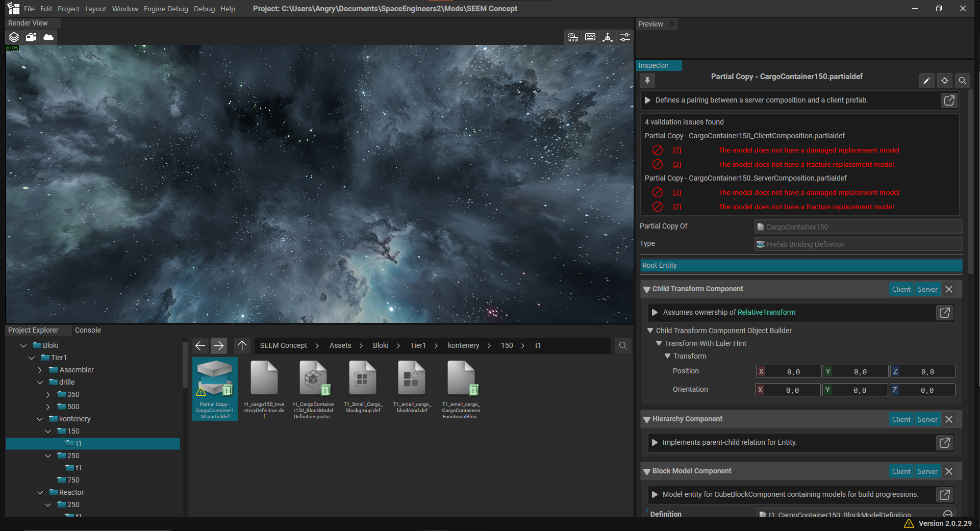Toggle Client on Child Transform Component

point(901,289)
